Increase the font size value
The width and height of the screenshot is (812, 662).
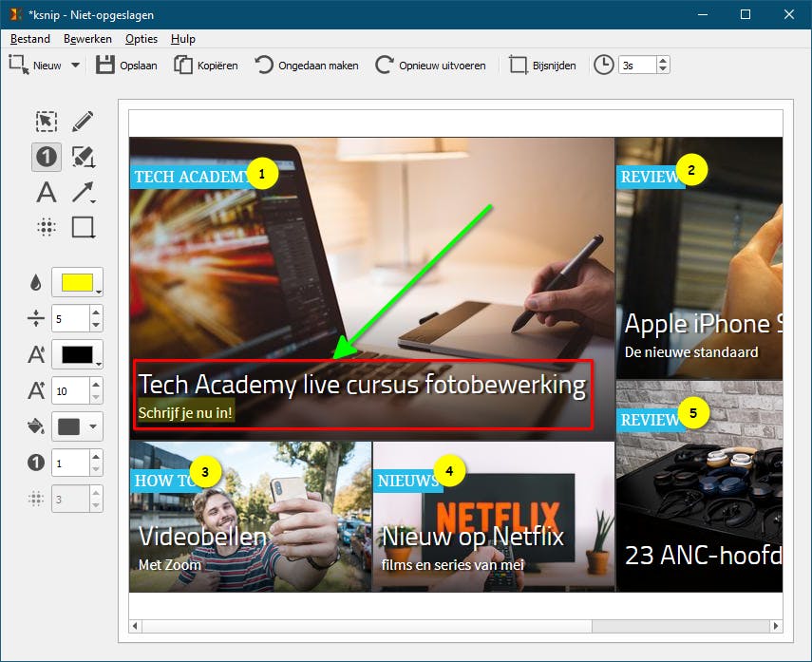pyautogui.click(x=96, y=384)
